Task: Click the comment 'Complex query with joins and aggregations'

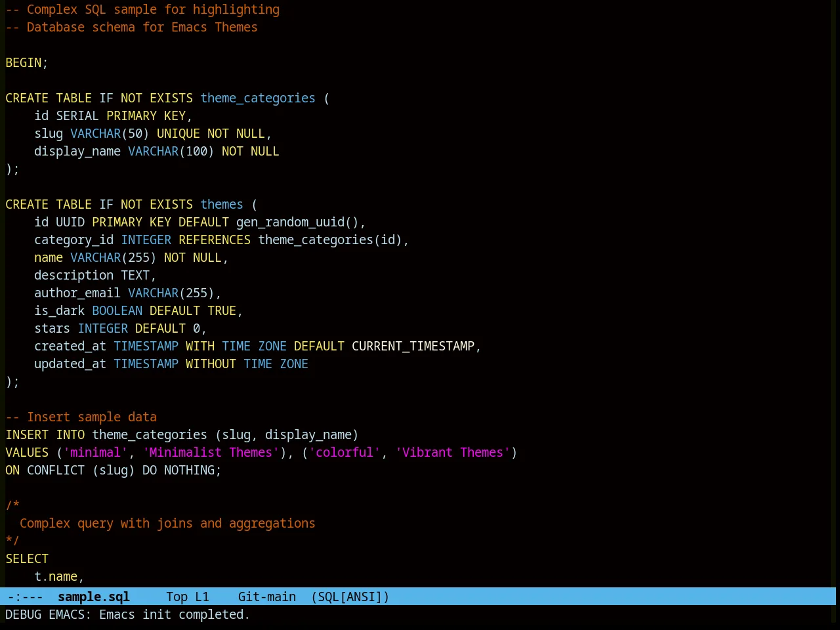Action: coord(167,523)
